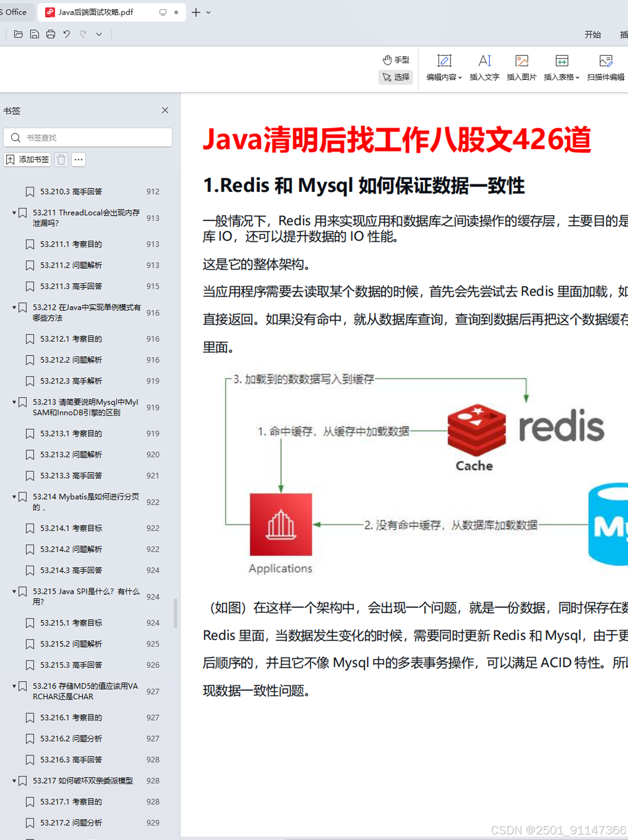Open bookmark panel more options (...)
The image size is (628, 840).
(x=78, y=159)
